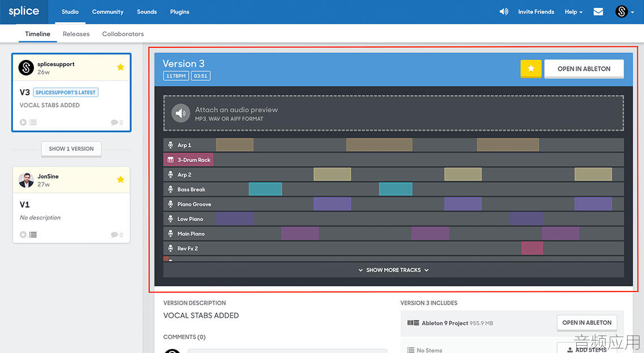Click the Ableton 9 Project file icon
Viewport: 644px width, 353px height.
pyautogui.click(x=413, y=323)
